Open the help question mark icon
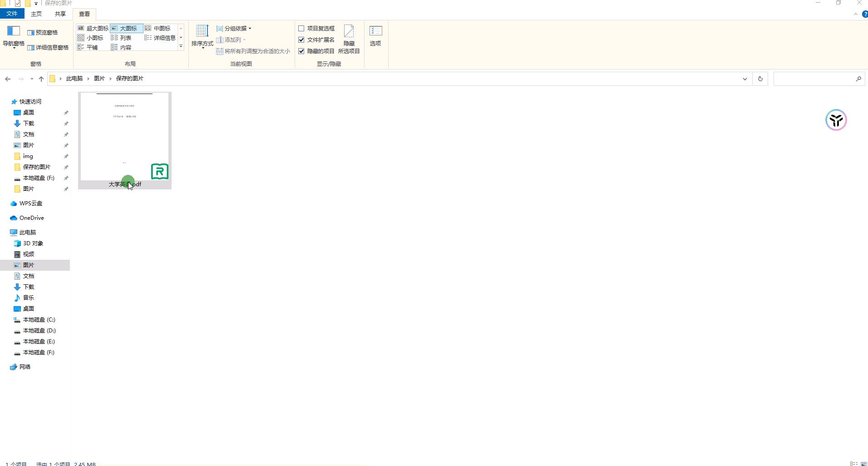 point(865,14)
